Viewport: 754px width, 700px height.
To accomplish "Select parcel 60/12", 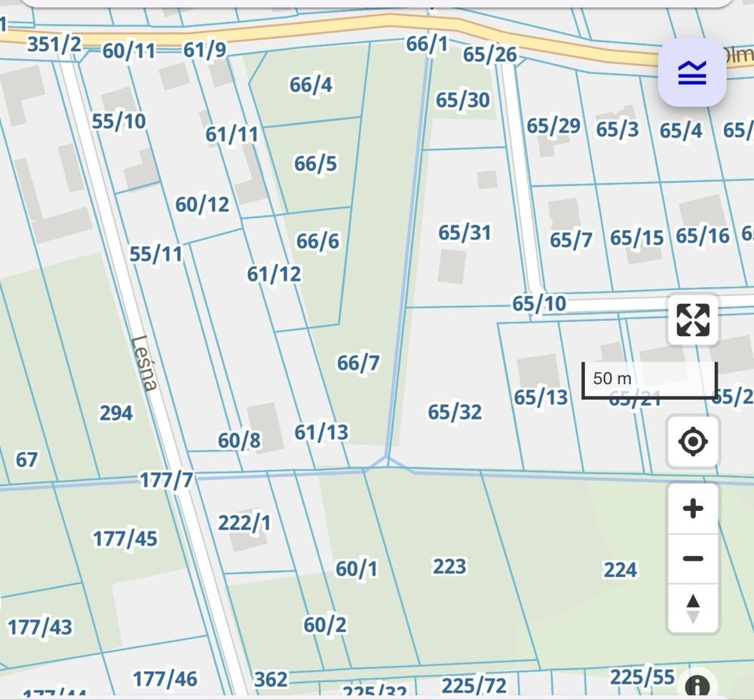I will 202,204.
